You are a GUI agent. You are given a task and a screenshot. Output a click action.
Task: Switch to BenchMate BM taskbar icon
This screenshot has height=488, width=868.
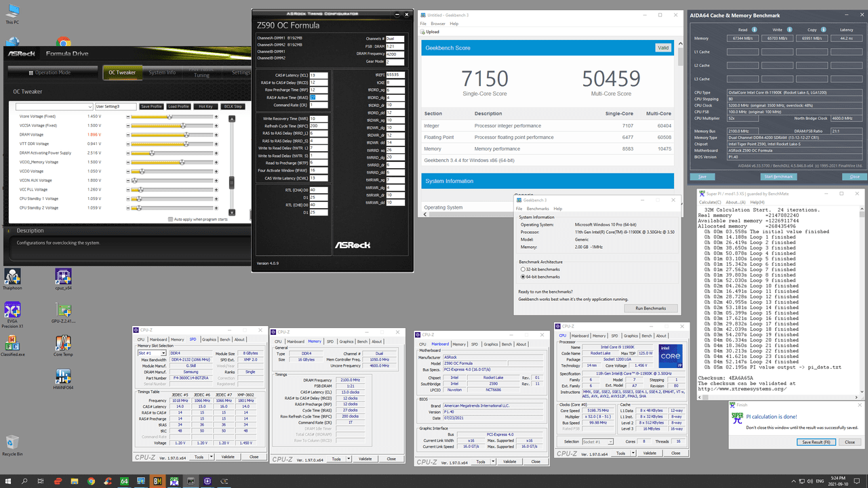tap(157, 481)
